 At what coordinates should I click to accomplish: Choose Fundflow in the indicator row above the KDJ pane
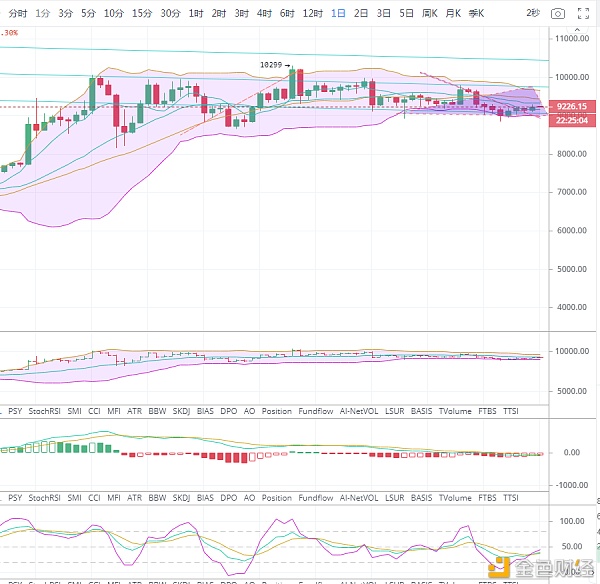[x=316, y=498]
